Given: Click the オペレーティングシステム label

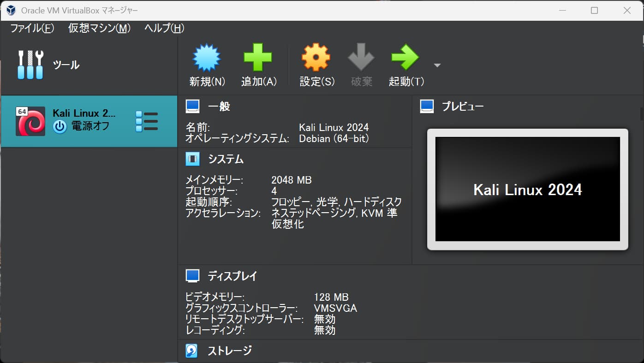Looking at the screenshot, I should click(x=237, y=138).
